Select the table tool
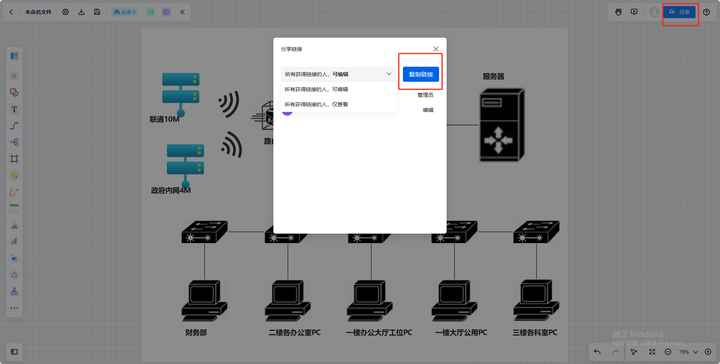Viewport: 720px width, 364px height. pos(14,208)
